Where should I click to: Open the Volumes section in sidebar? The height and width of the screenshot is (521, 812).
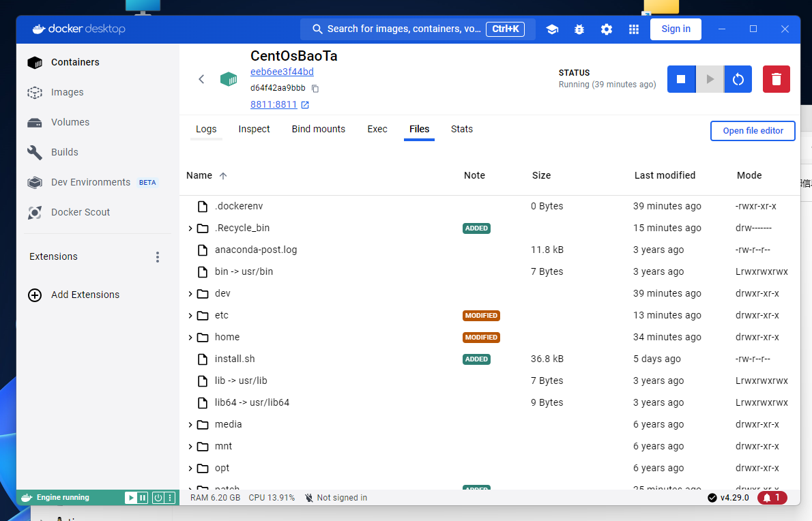click(x=98, y=122)
